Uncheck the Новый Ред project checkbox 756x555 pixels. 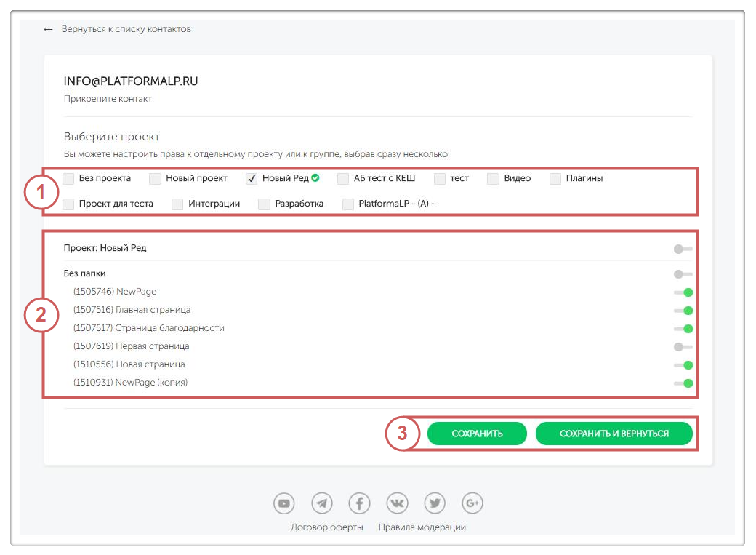[252, 178]
